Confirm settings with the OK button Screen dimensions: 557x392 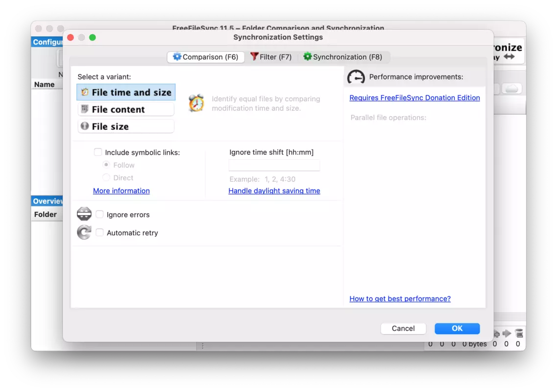457,328
